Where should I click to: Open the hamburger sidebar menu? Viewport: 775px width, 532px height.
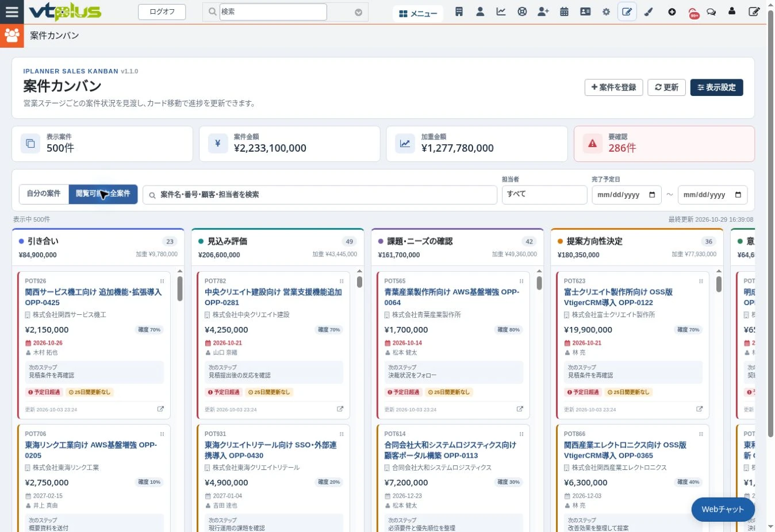tap(11, 11)
